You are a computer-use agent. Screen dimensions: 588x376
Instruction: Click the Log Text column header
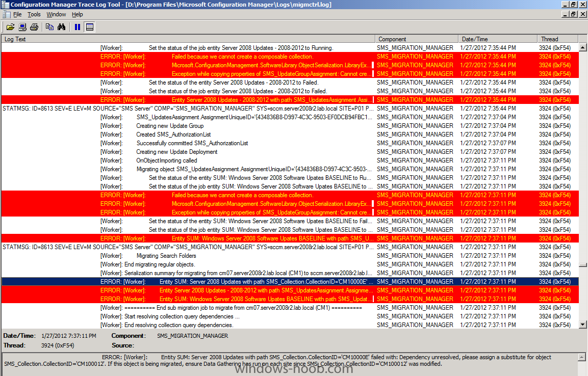[188, 39]
